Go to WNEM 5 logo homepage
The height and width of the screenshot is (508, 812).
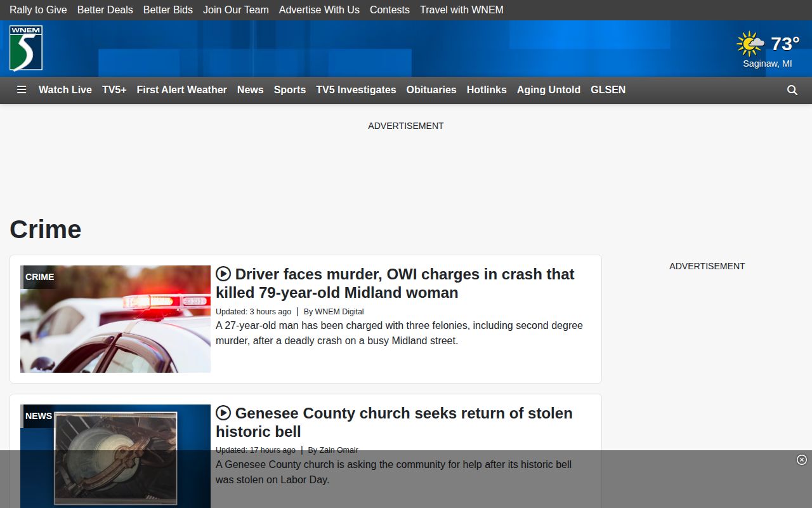pos(26,48)
